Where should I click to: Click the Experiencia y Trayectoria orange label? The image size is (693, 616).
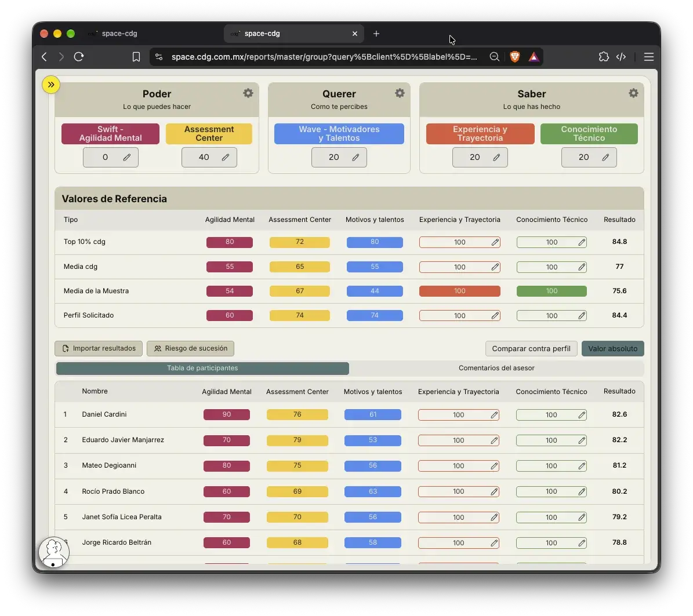[480, 134]
